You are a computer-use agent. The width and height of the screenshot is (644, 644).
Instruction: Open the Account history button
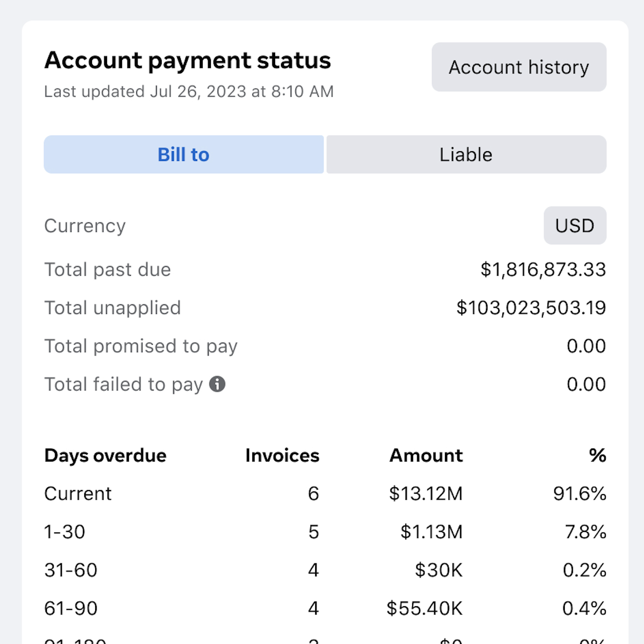(519, 67)
